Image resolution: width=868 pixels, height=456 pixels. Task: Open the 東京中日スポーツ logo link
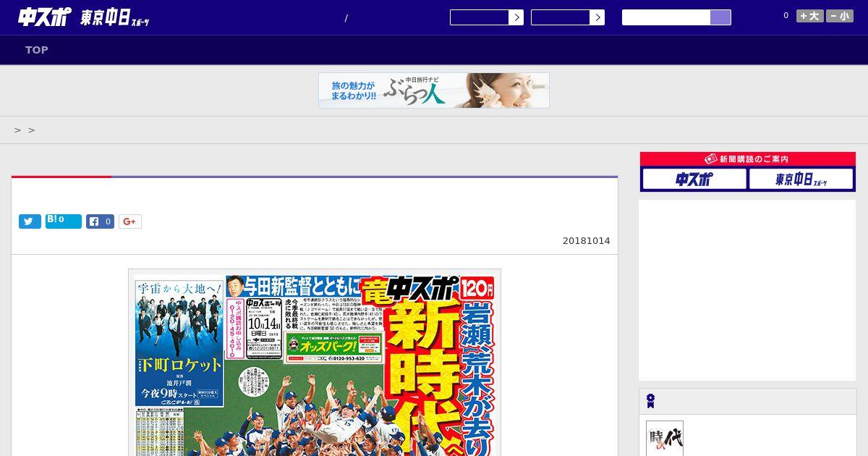pyautogui.click(x=115, y=19)
